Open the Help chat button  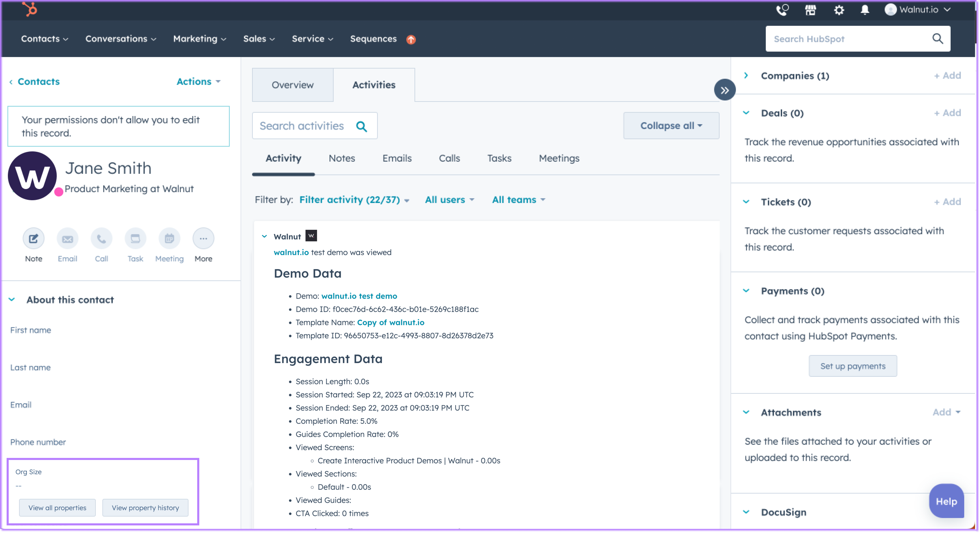pos(946,501)
